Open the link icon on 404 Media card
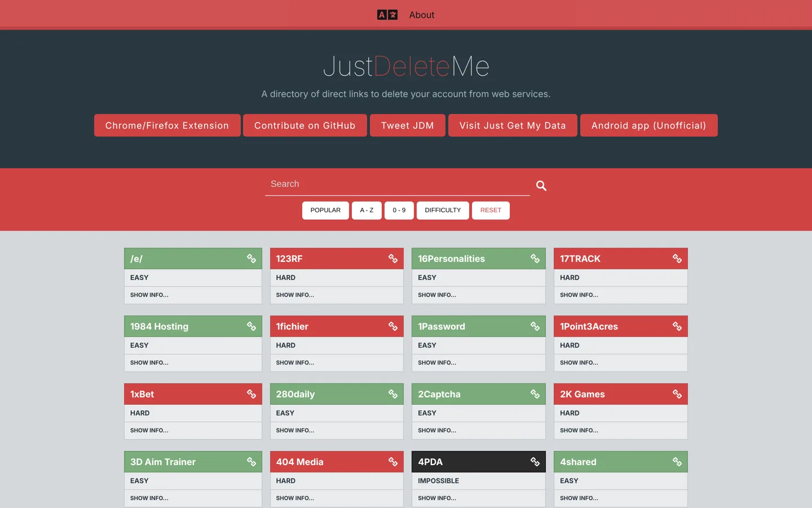 point(393,462)
